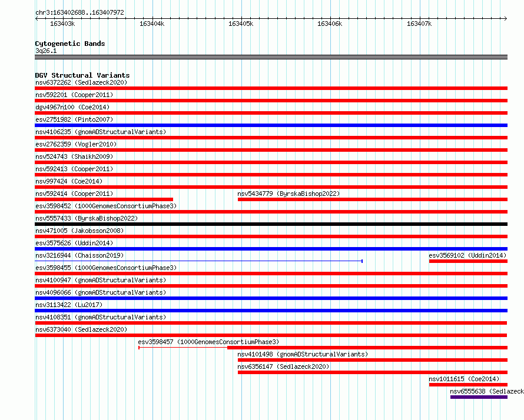Select esv2762359 (Vogler2010) label
The height and width of the screenshot is (420, 524).
tap(76, 144)
